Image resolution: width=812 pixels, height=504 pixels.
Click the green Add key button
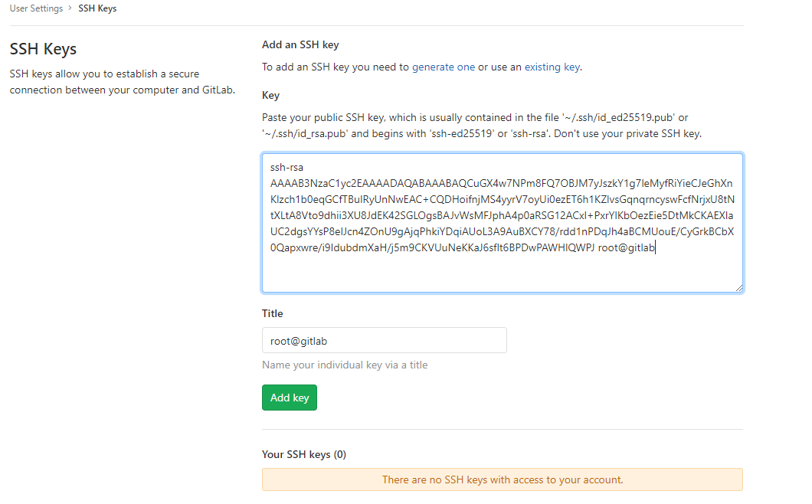click(x=290, y=398)
